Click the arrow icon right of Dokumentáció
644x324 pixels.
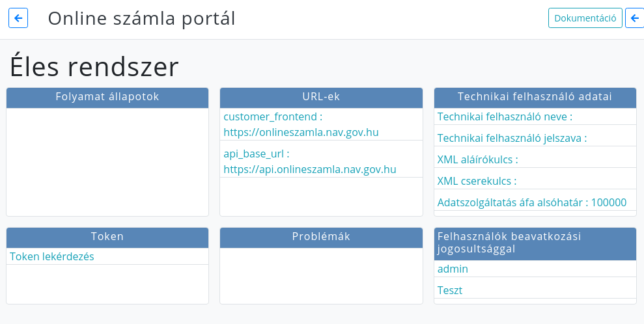tap(635, 18)
